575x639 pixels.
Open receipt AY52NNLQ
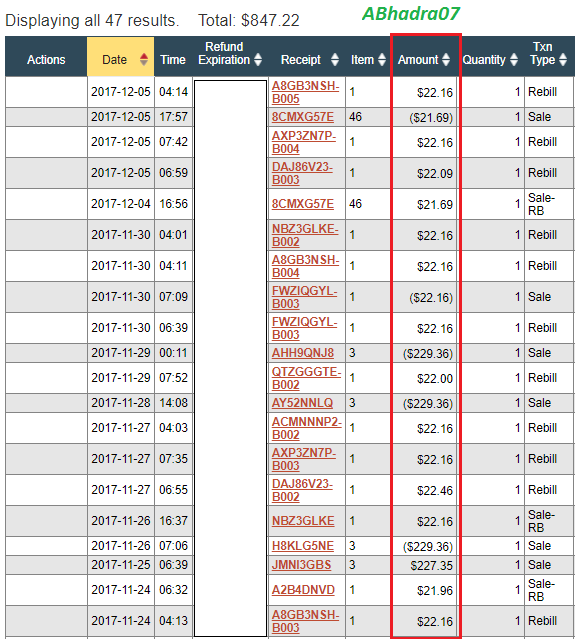302,403
